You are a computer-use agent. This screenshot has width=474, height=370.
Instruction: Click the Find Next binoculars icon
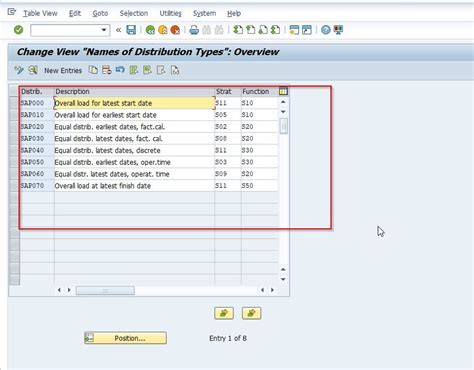(x=219, y=30)
